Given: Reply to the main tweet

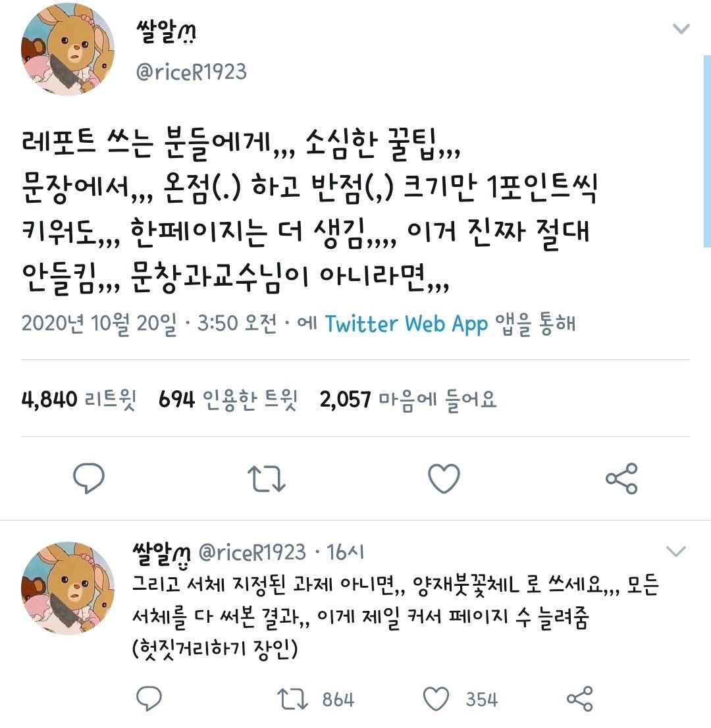Looking at the screenshot, I should 89,478.
